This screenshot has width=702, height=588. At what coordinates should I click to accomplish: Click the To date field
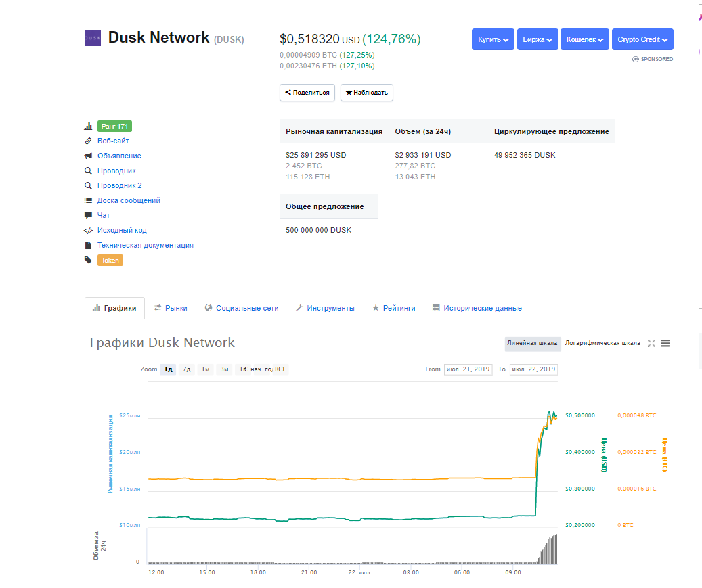tap(533, 369)
